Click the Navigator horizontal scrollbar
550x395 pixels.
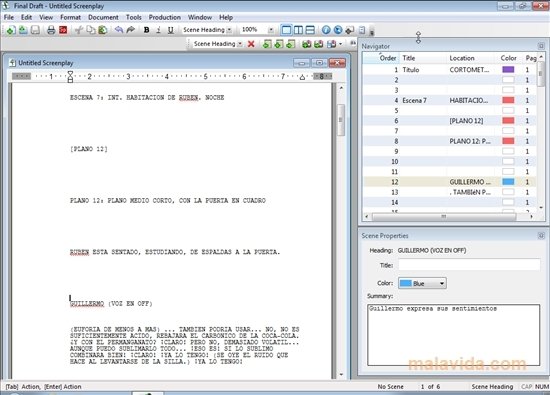point(444,217)
